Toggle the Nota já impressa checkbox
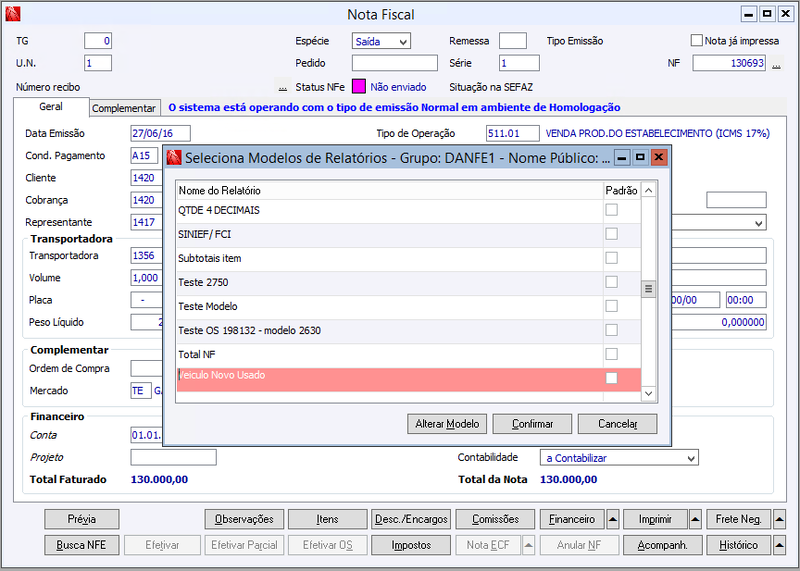This screenshot has width=800, height=571. (696, 40)
